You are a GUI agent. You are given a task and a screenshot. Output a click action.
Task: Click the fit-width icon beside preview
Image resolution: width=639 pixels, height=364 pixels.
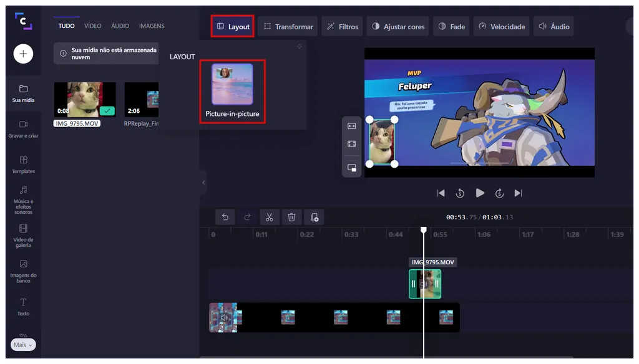coord(352,127)
